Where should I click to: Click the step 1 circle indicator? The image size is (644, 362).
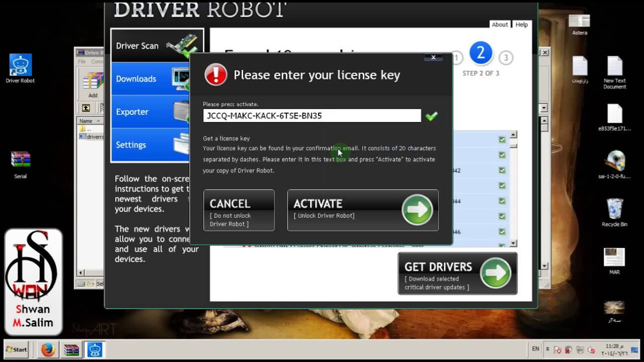[456, 58]
